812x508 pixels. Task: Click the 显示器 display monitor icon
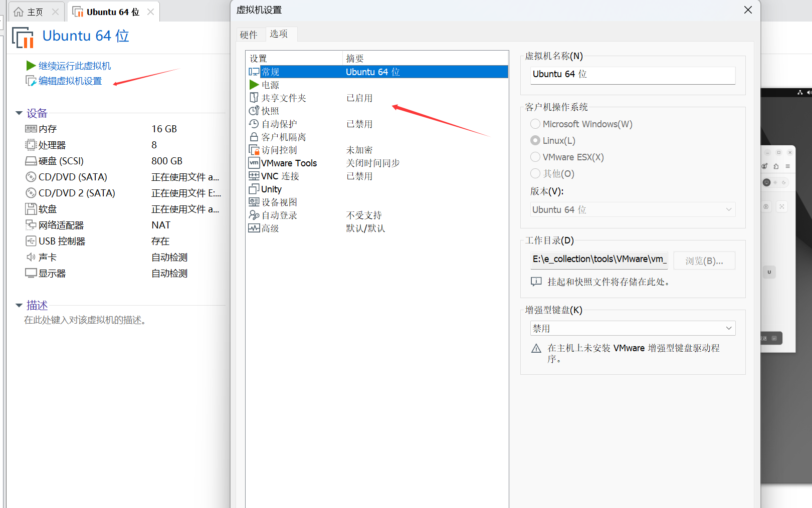coord(31,274)
